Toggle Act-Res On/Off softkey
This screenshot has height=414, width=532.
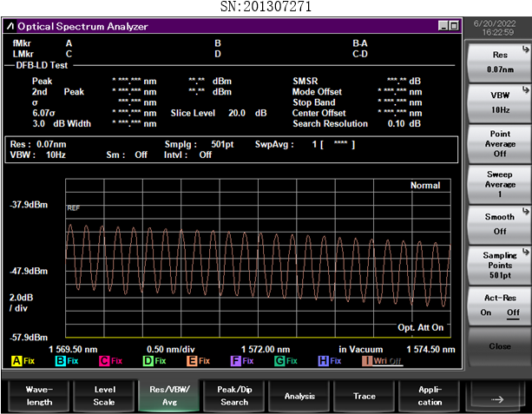pyautogui.click(x=499, y=305)
